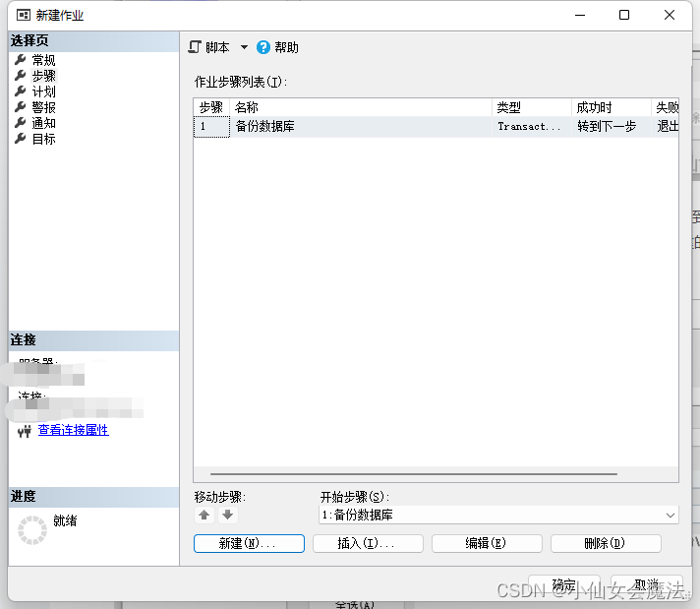The image size is (700, 609).
Task: Click step number 1 cell
Action: 211,127
